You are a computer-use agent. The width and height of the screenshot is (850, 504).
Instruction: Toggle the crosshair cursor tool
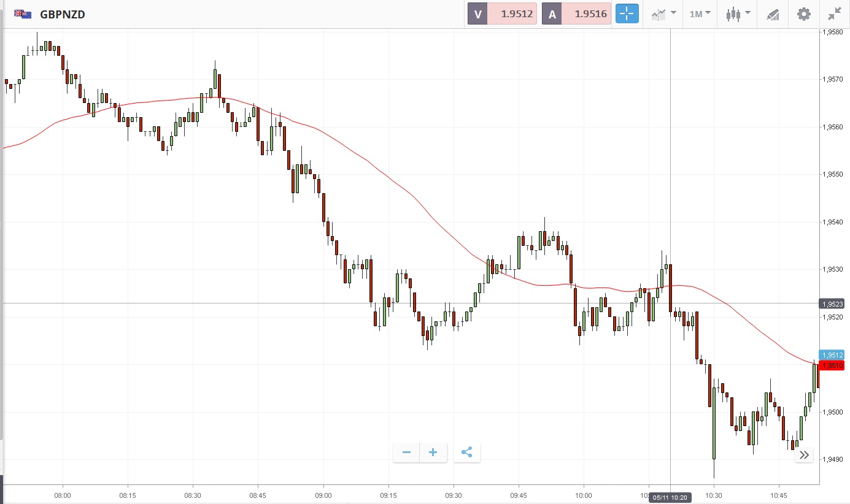click(627, 13)
